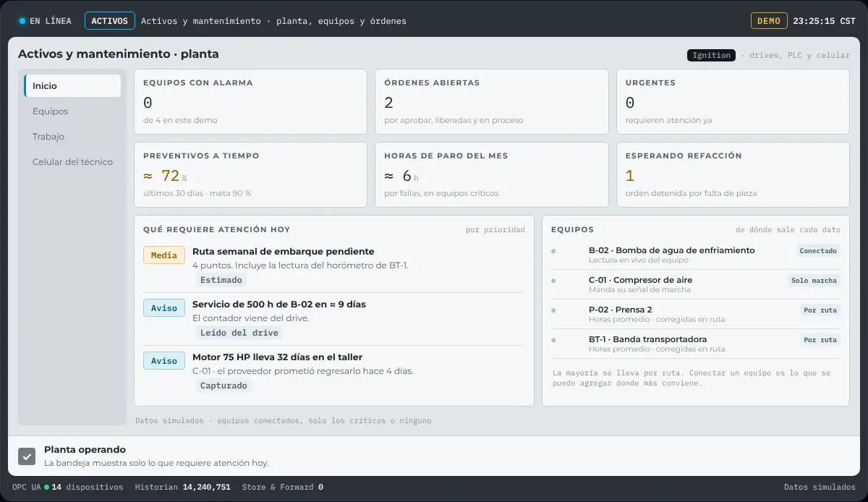Select P-02 Prensa 2 row

click(x=696, y=314)
